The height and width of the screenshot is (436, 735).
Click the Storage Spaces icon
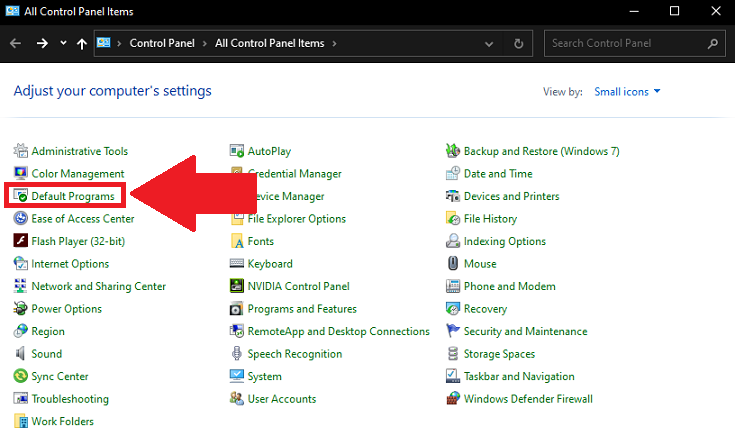pos(453,354)
